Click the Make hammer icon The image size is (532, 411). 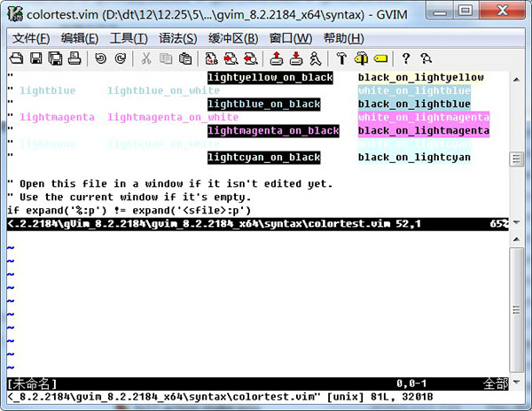(x=341, y=58)
